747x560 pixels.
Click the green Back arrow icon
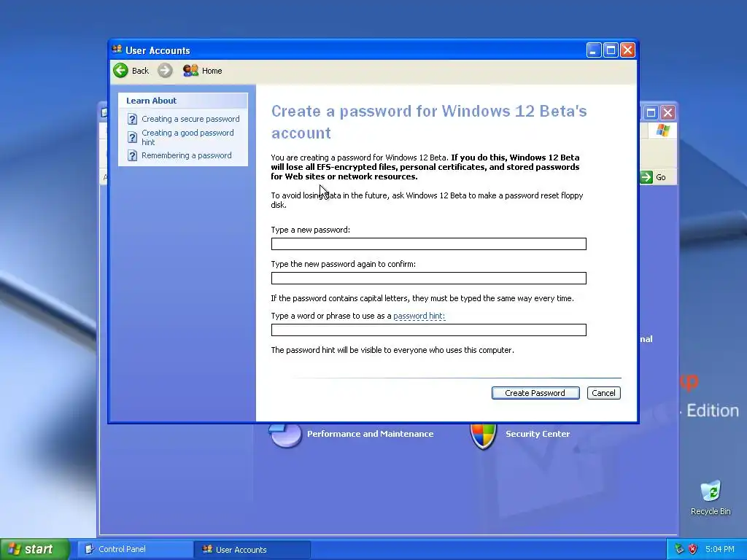tap(120, 71)
